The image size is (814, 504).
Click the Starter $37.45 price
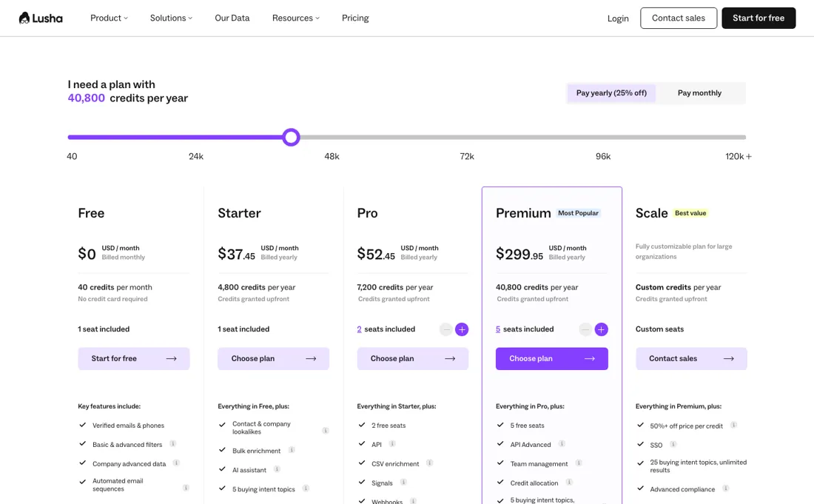coord(236,254)
